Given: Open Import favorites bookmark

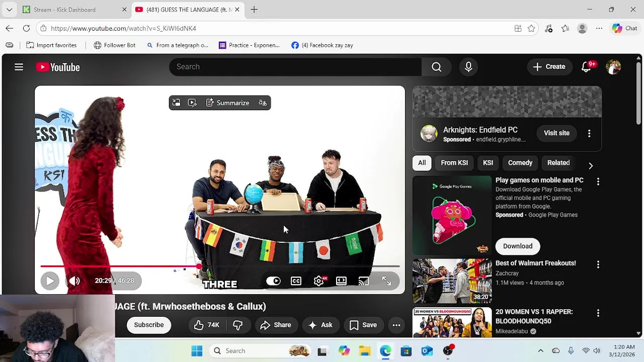Looking at the screenshot, I should 51,45.
